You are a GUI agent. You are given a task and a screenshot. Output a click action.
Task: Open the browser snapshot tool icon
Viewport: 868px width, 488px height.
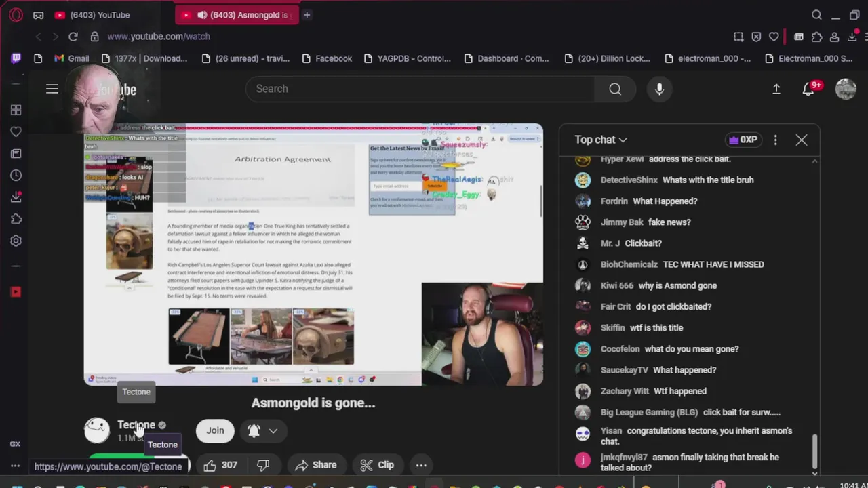click(x=738, y=37)
